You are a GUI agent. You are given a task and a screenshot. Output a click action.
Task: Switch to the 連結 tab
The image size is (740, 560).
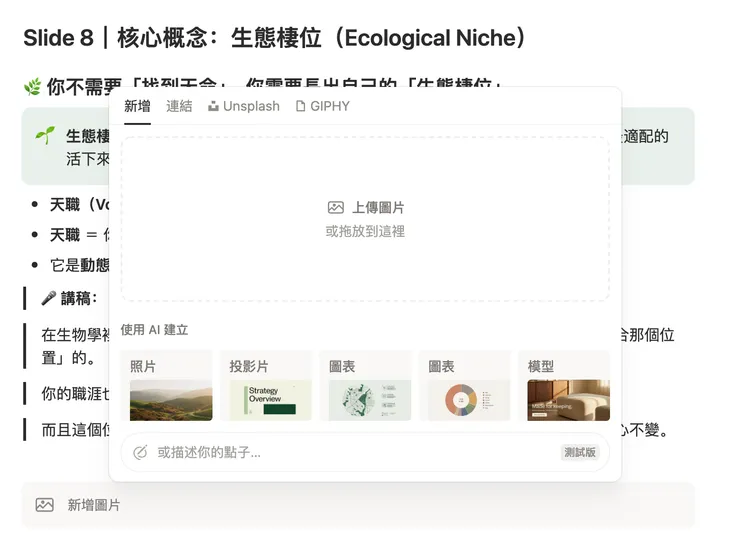point(179,106)
